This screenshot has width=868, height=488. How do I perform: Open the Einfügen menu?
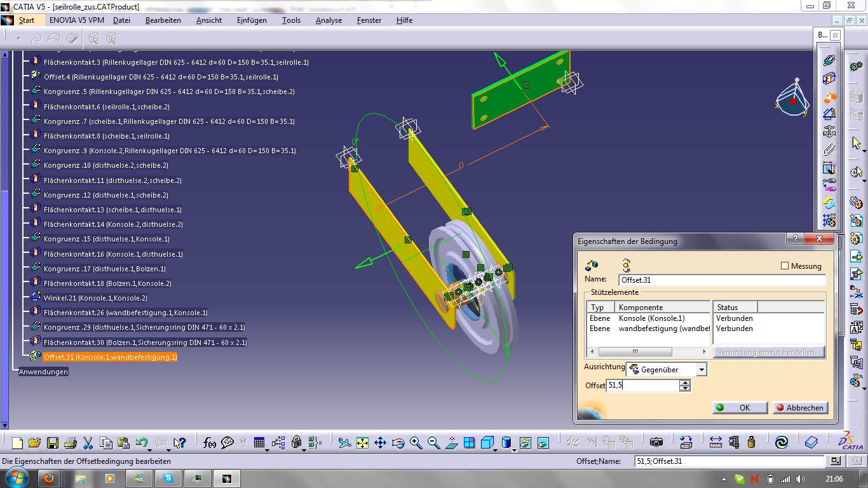pos(252,20)
